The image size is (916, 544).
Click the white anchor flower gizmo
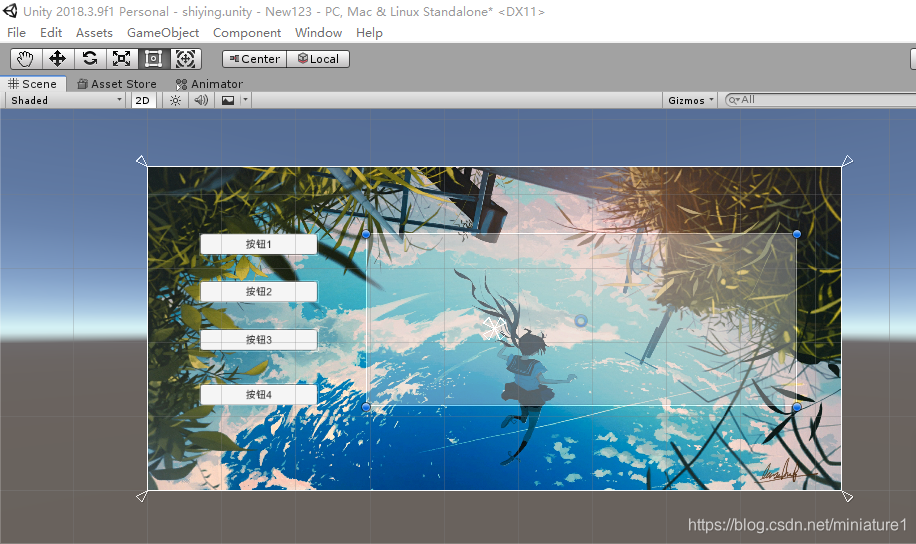pyautogui.click(x=493, y=329)
